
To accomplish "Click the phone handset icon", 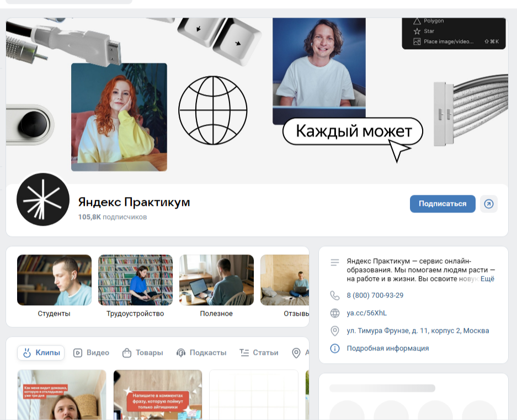I will (x=335, y=295).
